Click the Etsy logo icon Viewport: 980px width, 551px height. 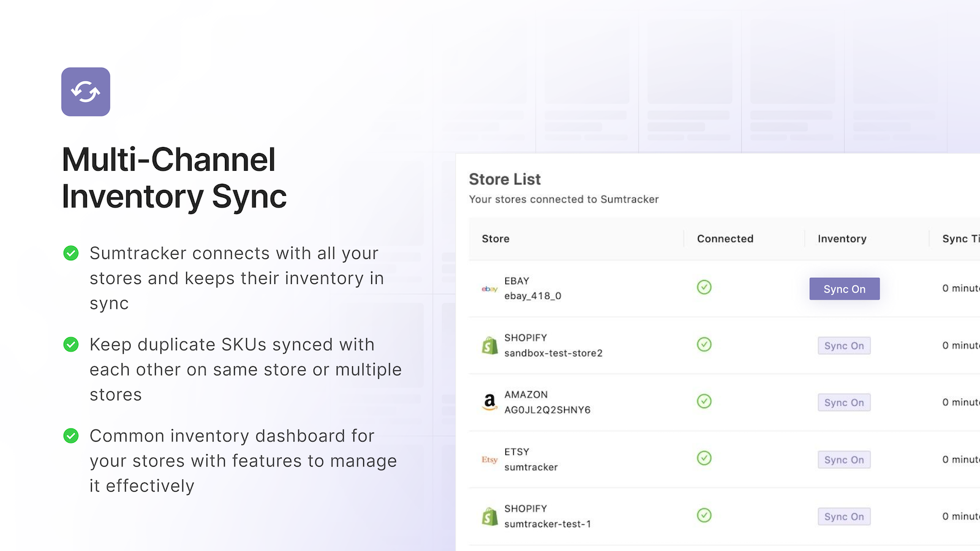point(489,460)
